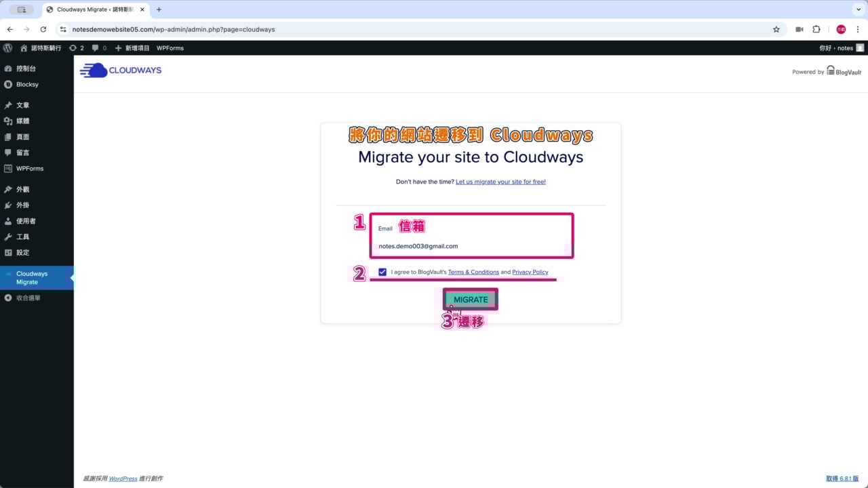Click the Privacy Policy link
Image resolution: width=868 pixels, height=488 pixels.
[530, 272]
